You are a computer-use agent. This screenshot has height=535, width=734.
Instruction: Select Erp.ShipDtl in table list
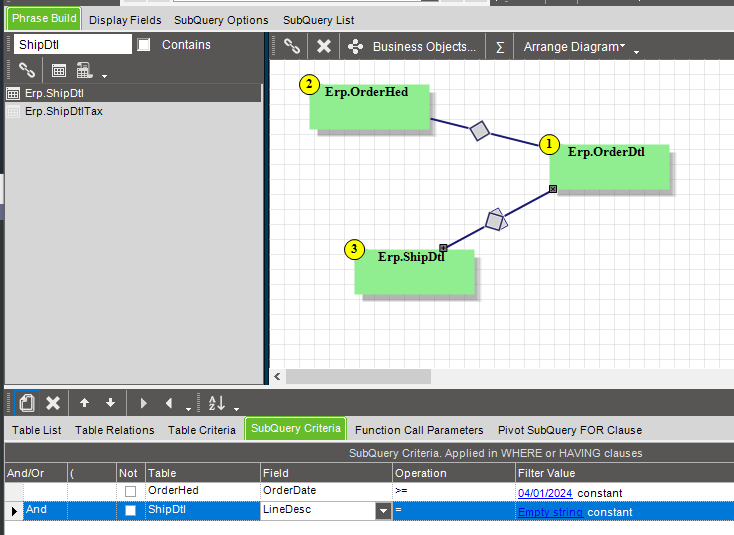pyautogui.click(x=133, y=93)
